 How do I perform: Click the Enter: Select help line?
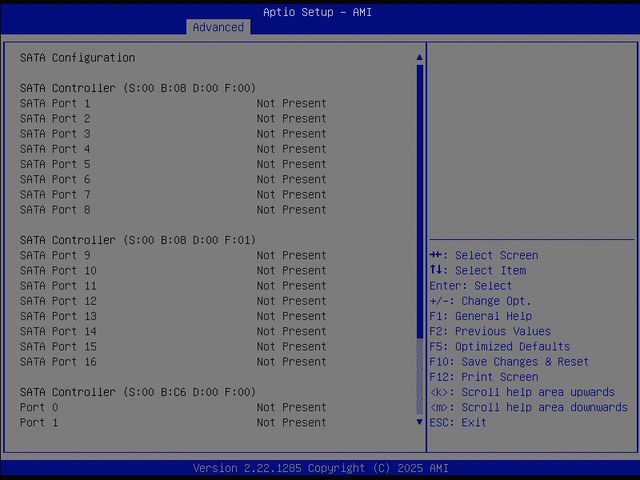click(x=471, y=286)
